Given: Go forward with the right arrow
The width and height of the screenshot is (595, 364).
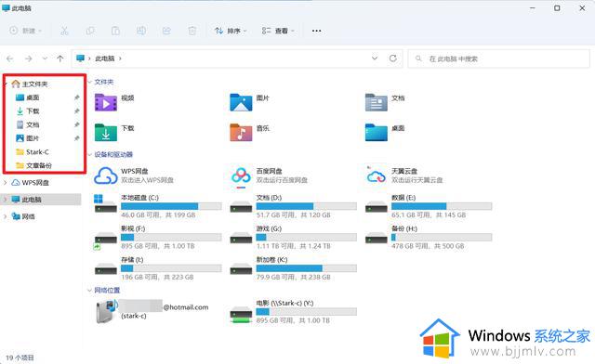Looking at the screenshot, I should 29,58.
